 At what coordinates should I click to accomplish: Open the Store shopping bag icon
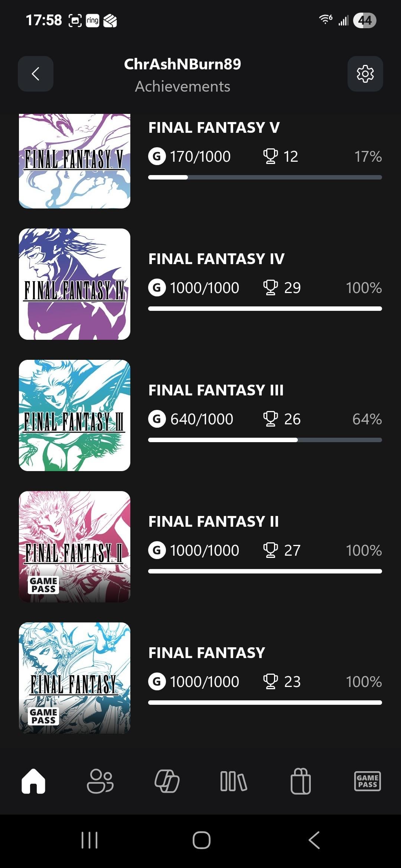point(300,781)
